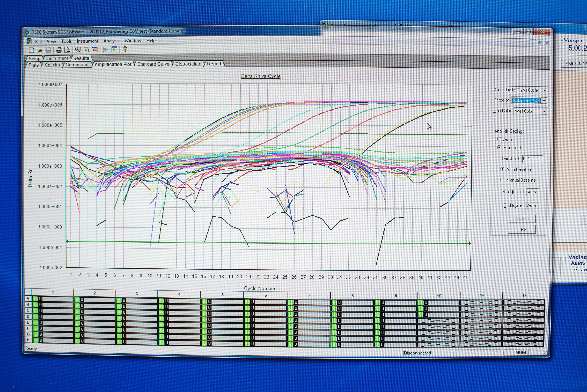The image size is (587, 392).
Task: Select the Auto Baseline radio button
Action: [502, 169]
